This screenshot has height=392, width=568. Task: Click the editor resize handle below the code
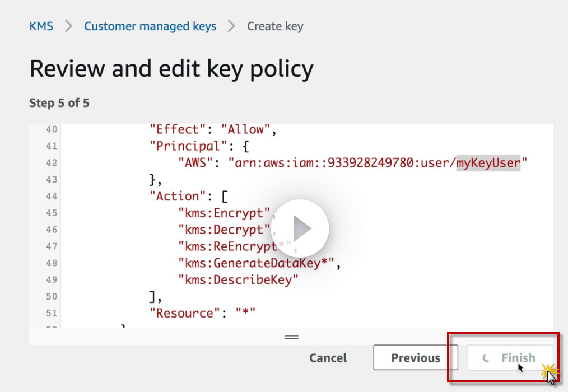(x=291, y=337)
